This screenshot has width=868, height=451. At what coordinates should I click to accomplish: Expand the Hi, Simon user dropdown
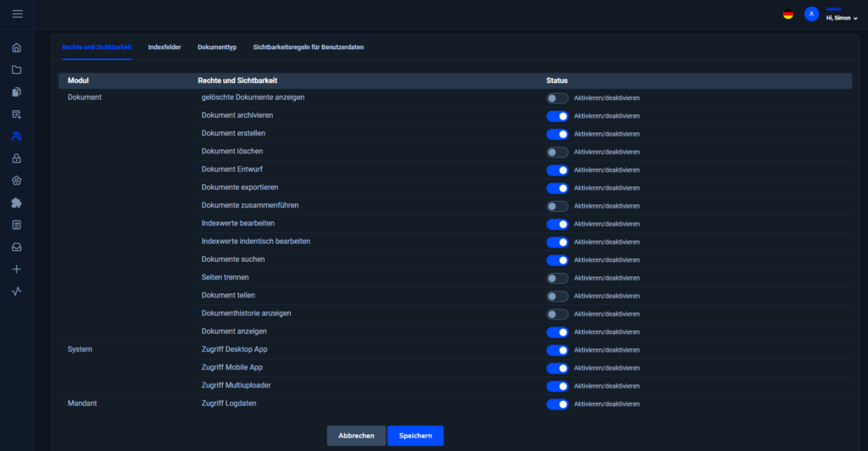842,19
